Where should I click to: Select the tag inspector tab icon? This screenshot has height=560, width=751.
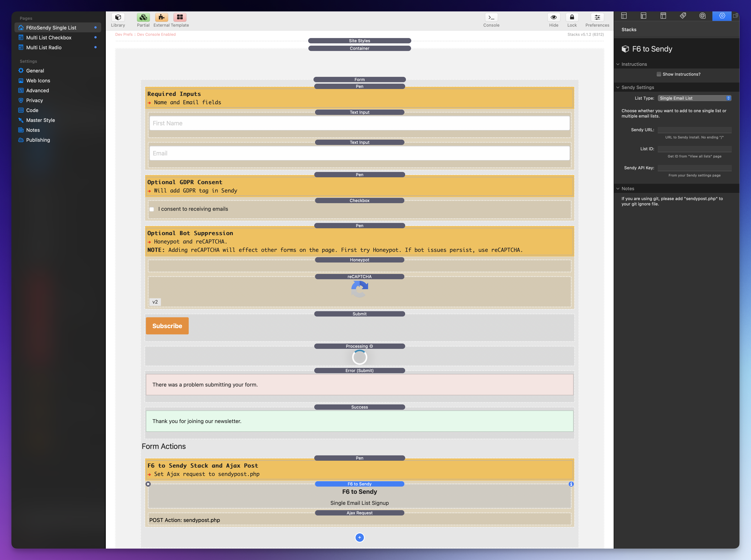tap(683, 16)
